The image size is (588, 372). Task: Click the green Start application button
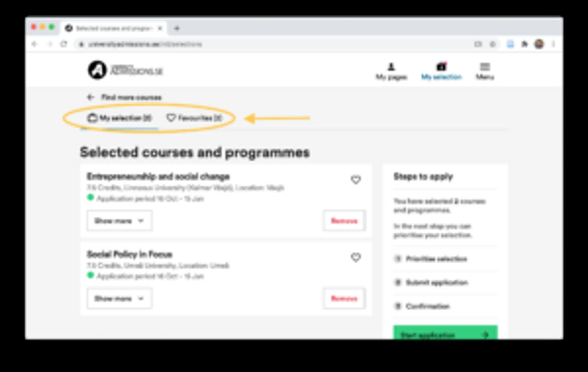point(445,333)
